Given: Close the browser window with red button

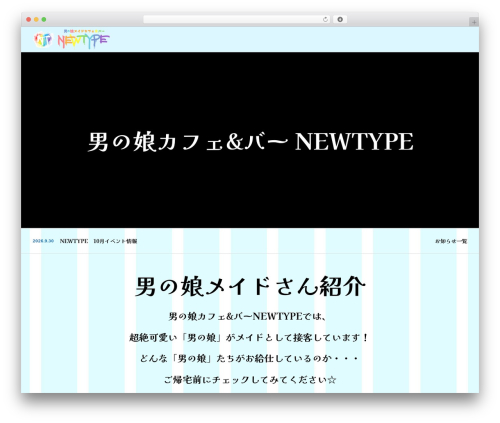Looking at the screenshot, I should coord(29,20).
